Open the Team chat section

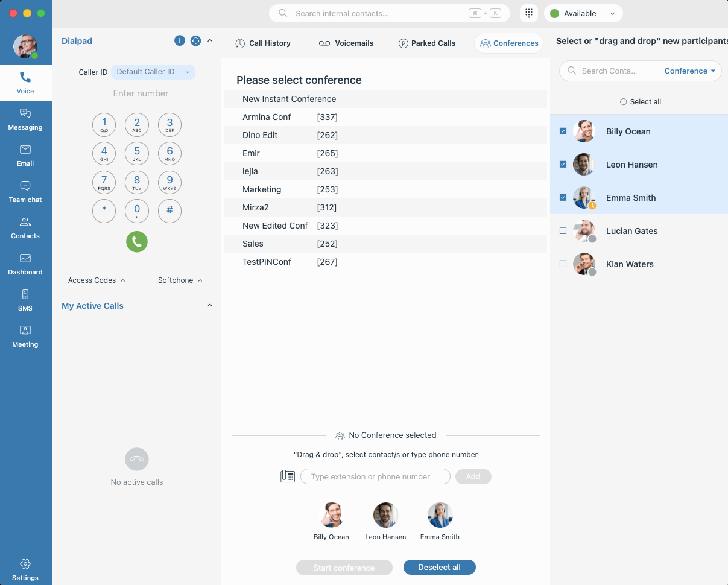click(x=25, y=191)
